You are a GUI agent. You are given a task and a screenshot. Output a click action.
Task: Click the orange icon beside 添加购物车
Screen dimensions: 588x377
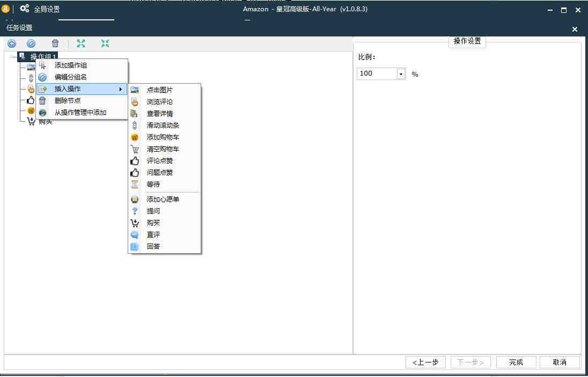[x=135, y=137]
